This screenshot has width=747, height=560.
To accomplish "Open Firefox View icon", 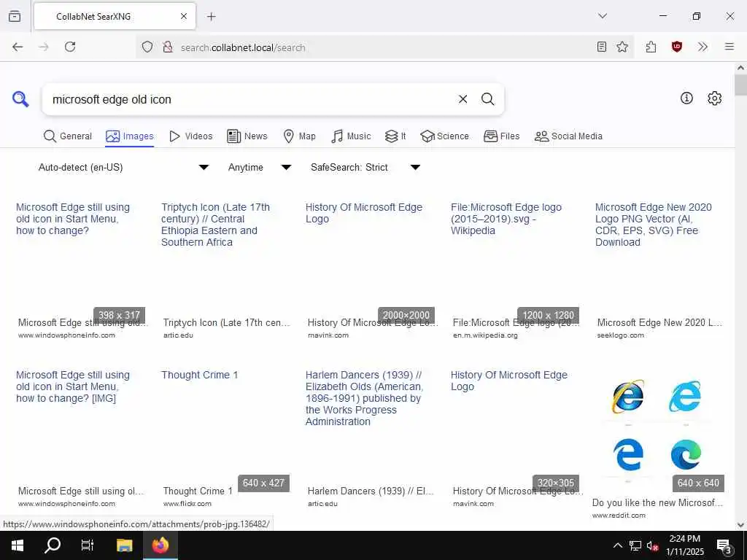I will pyautogui.click(x=15, y=16).
